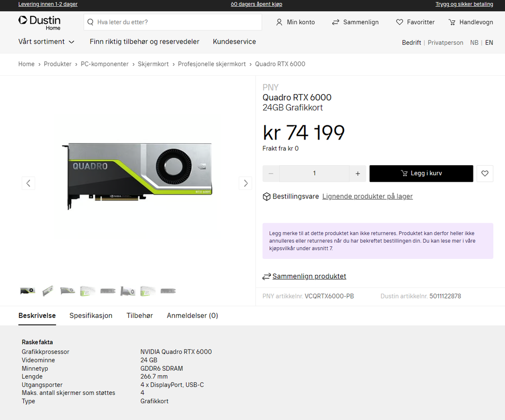Go to Profesjonelle skjermkort breadcrumb

[211, 64]
